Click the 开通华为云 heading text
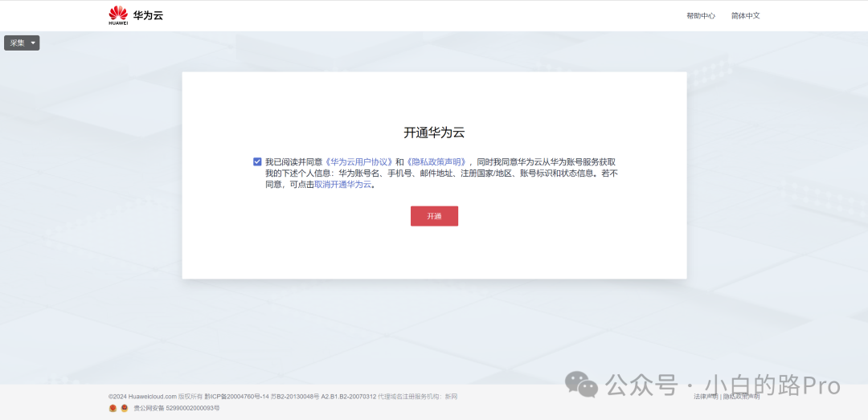Image resolution: width=868 pixels, height=420 pixels. coord(434,133)
